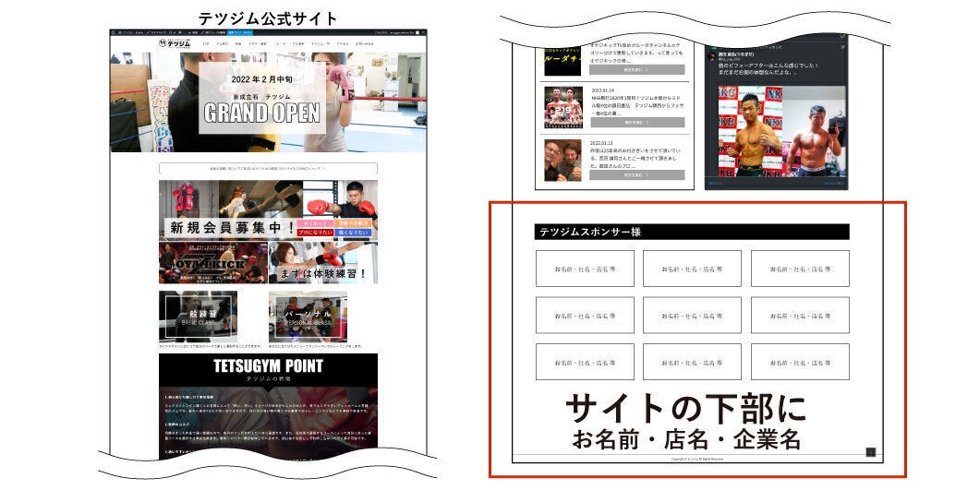The height and width of the screenshot is (490, 980).
Task: Open the 2022.01.14 news post thumbnail
Action: (x=563, y=106)
